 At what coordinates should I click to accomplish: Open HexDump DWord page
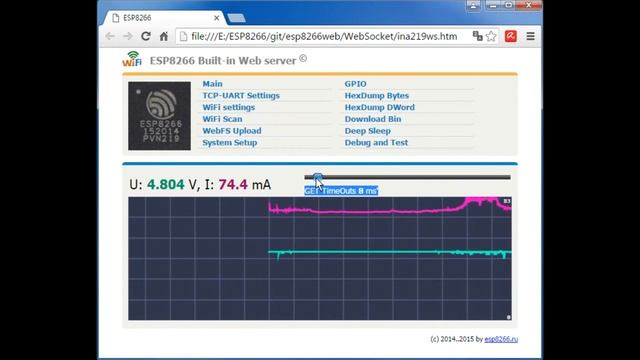pyautogui.click(x=380, y=107)
